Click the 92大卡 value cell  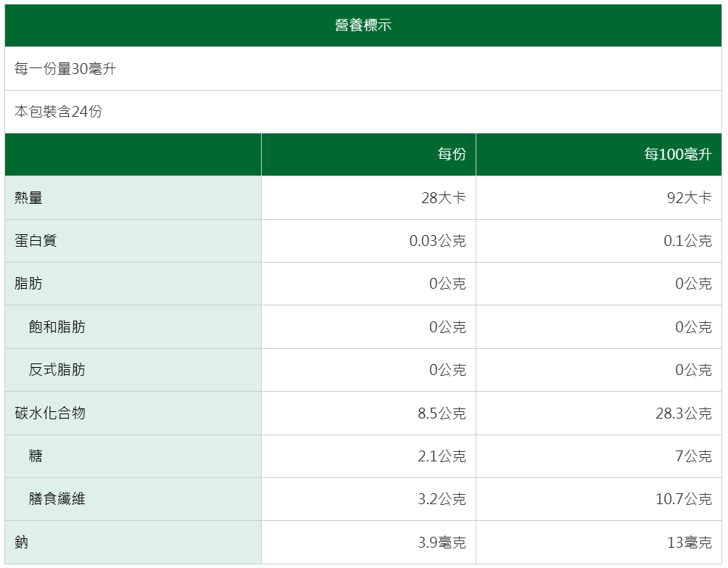click(689, 197)
